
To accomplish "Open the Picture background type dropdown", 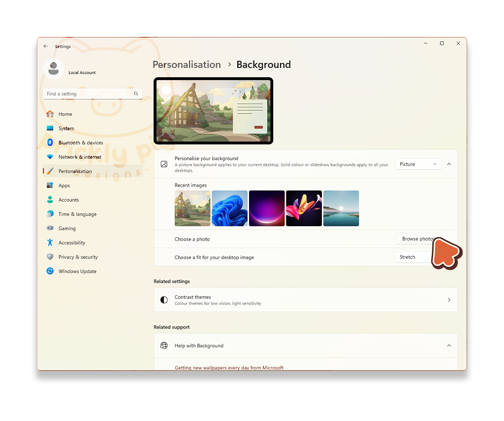I will (x=418, y=164).
